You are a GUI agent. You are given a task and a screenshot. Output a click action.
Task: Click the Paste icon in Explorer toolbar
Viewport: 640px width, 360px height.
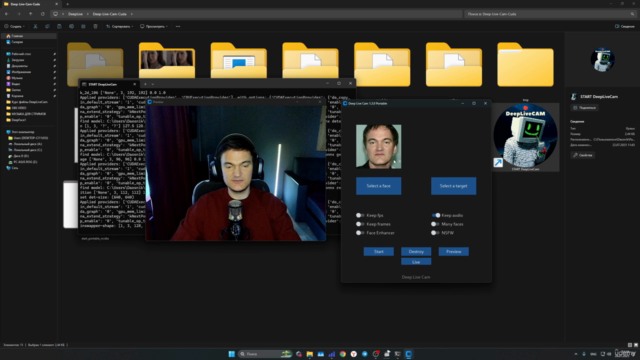click(x=59, y=27)
